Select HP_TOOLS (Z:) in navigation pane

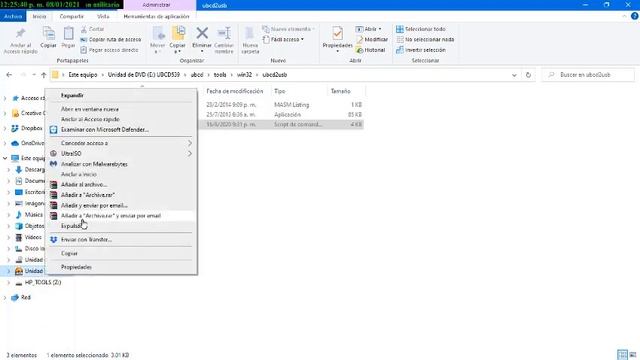point(43,282)
